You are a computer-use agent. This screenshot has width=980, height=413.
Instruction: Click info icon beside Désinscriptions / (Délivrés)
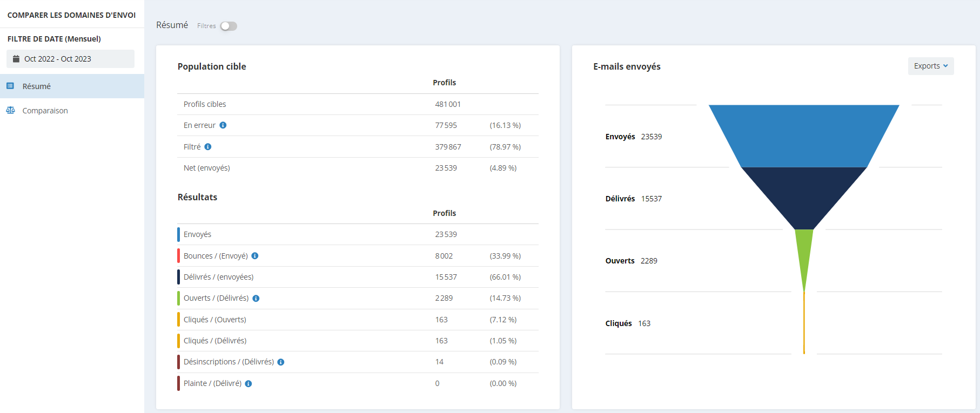pyautogui.click(x=281, y=362)
